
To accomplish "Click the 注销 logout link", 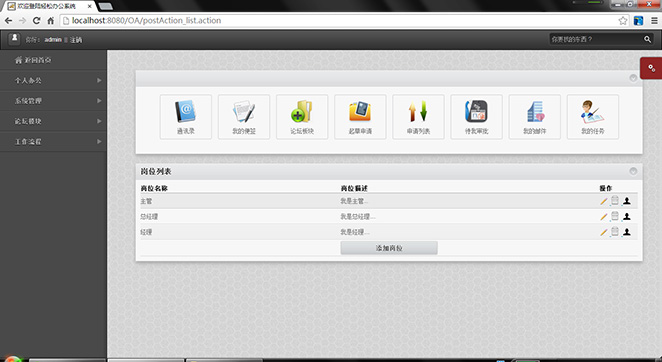I will (76, 40).
